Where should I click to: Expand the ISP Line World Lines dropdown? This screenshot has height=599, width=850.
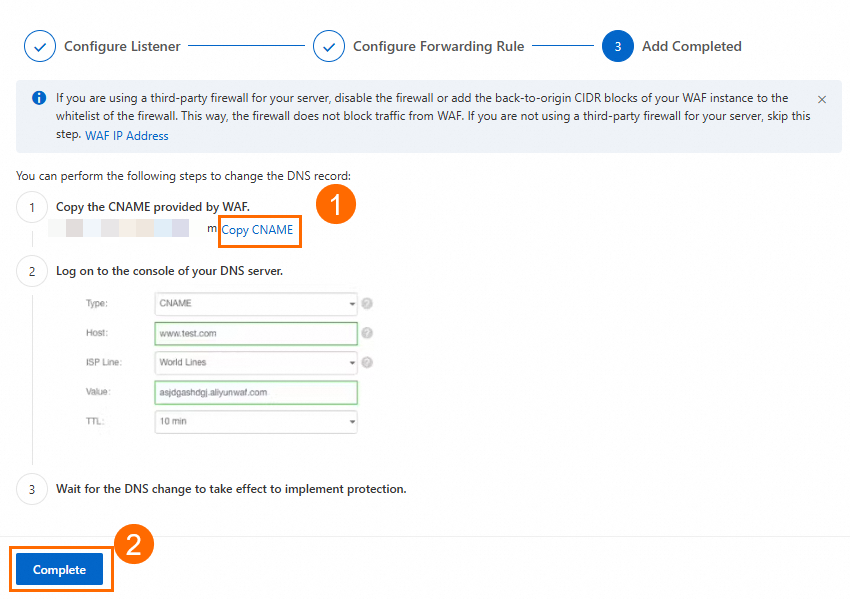click(x=256, y=362)
